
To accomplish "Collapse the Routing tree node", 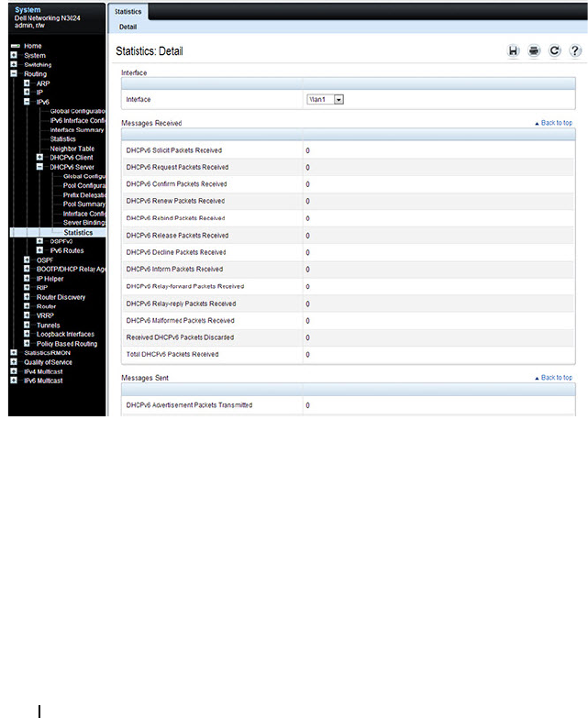I will coord(14,73).
